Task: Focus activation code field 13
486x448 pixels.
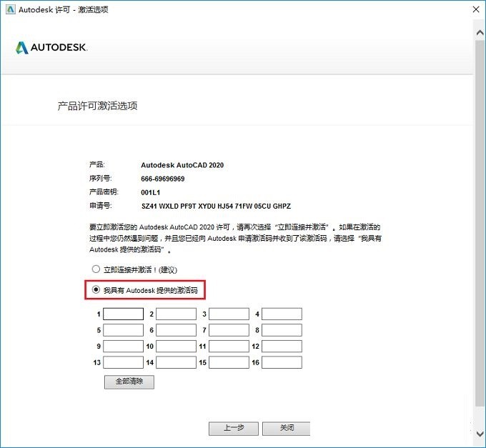Action: [x=123, y=363]
